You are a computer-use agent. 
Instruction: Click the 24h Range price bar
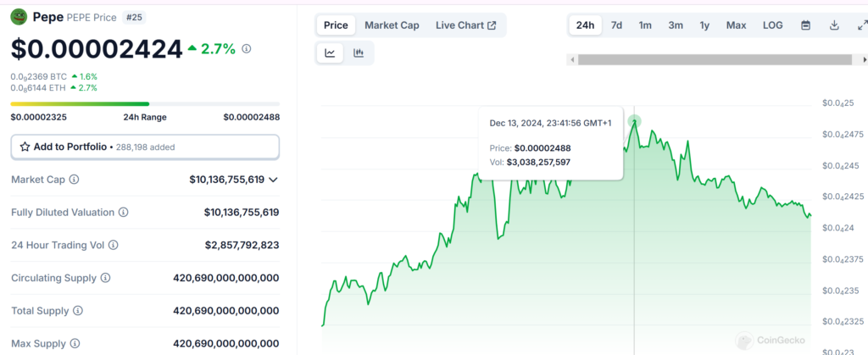click(x=145, y=104)
